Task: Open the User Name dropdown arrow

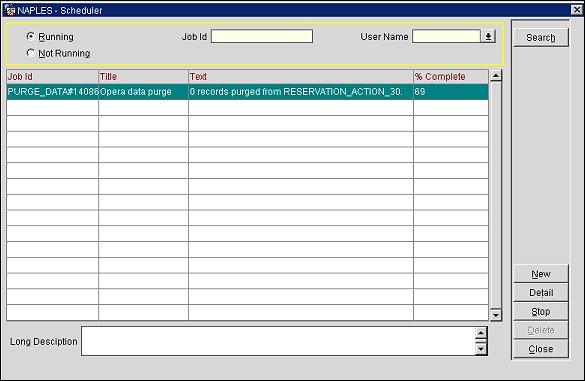Action: coord(488,37)
